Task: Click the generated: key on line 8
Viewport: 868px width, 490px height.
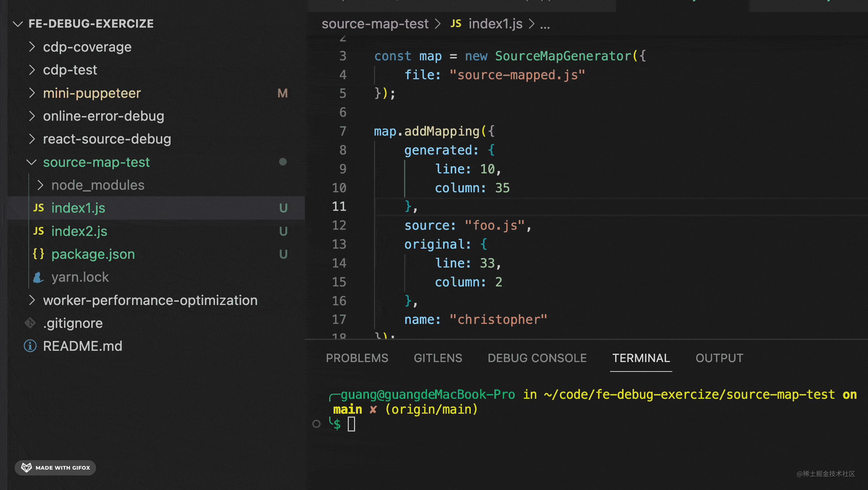Action: pos(441,150)
